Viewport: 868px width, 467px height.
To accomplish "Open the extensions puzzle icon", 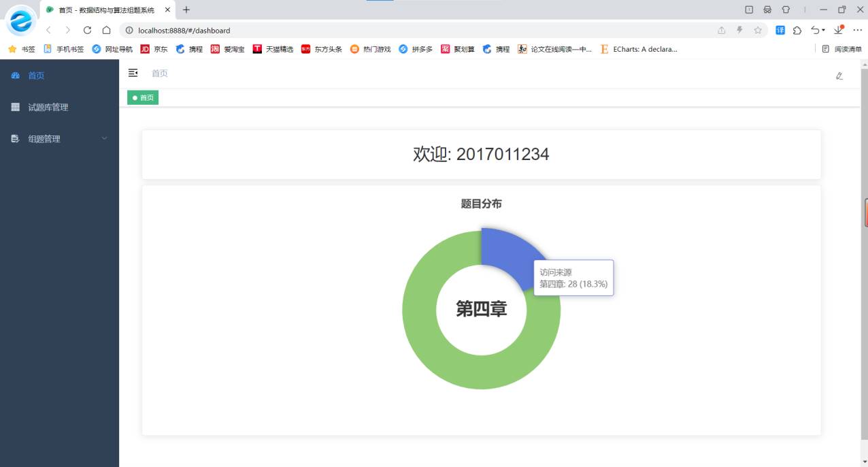I will (797, 30).
